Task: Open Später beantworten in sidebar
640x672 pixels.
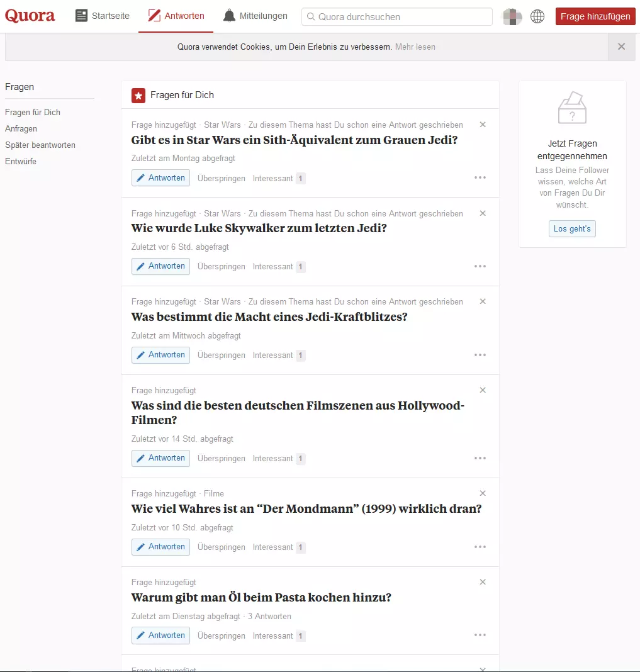Action: [40, 145]
